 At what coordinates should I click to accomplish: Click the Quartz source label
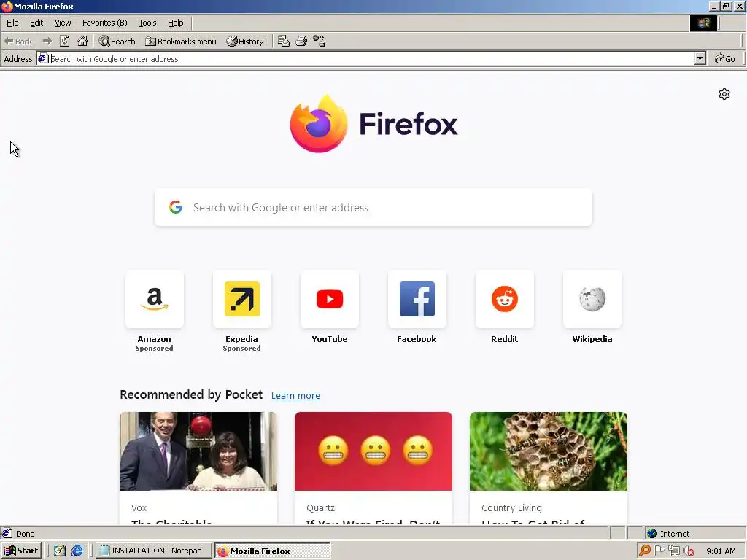[x=321, y=507]
